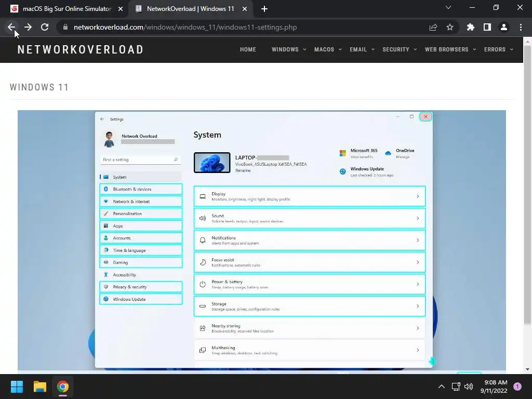Open the Focus assist settings row

[x=310, y=262]
